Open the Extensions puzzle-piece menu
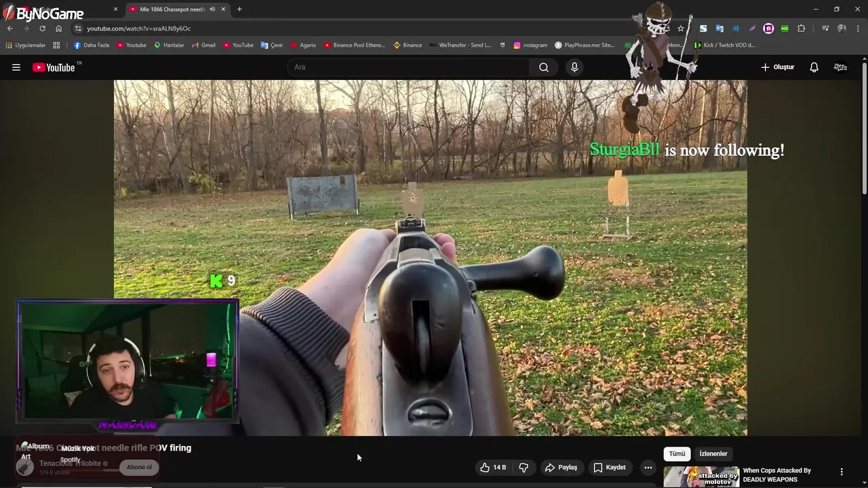This screenshot has height=488, width=868. [801, 28]
